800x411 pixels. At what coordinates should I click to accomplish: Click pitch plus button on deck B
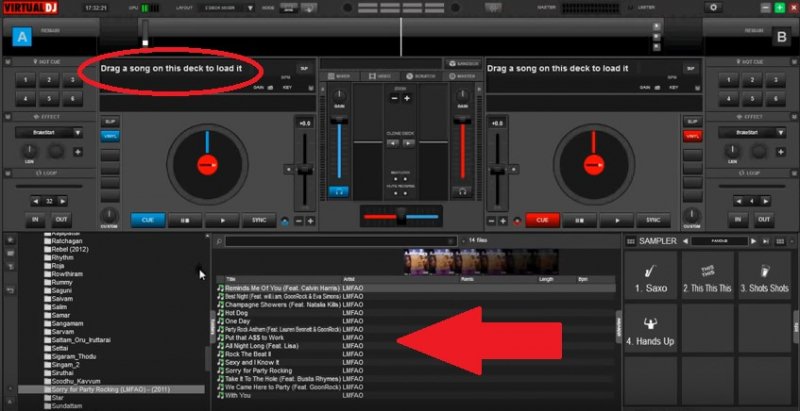click(503, 221)
